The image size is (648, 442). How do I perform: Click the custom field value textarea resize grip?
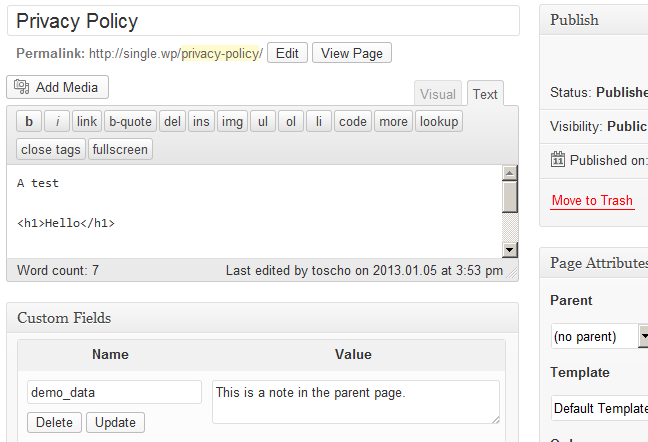(x=496, y=419)
